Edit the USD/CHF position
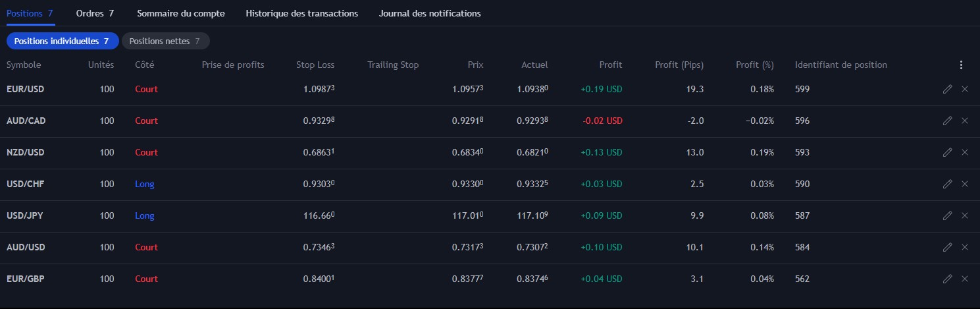980x309 pixels. (947, 184)
